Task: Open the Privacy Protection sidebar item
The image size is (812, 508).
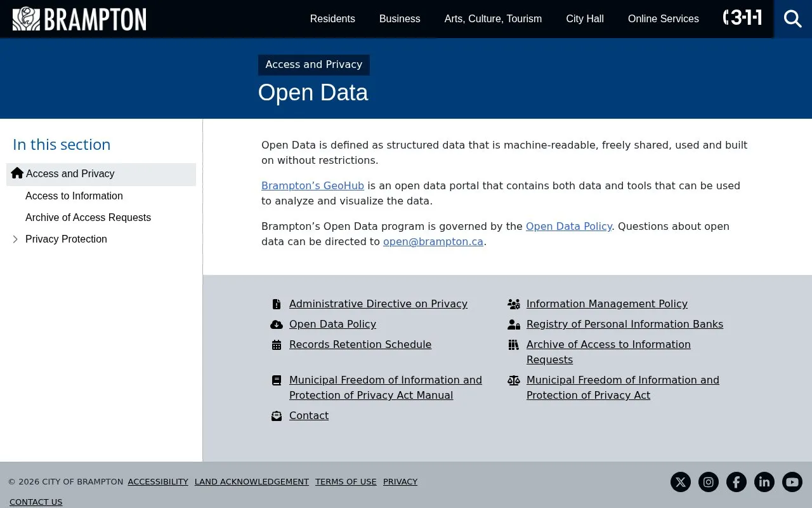Action: [66, 239]
